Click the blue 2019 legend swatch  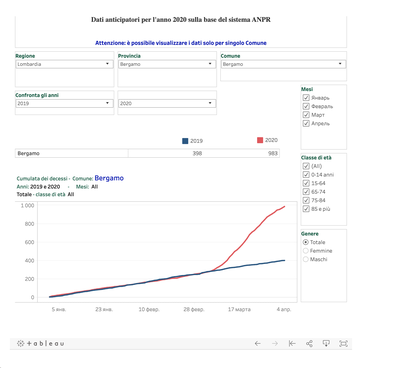(185, 141)
